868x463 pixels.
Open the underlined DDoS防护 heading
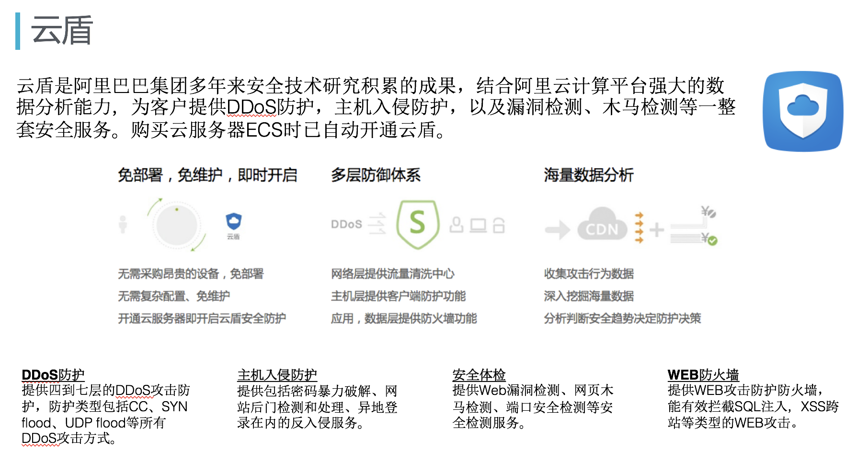click(x=53, y=375)
